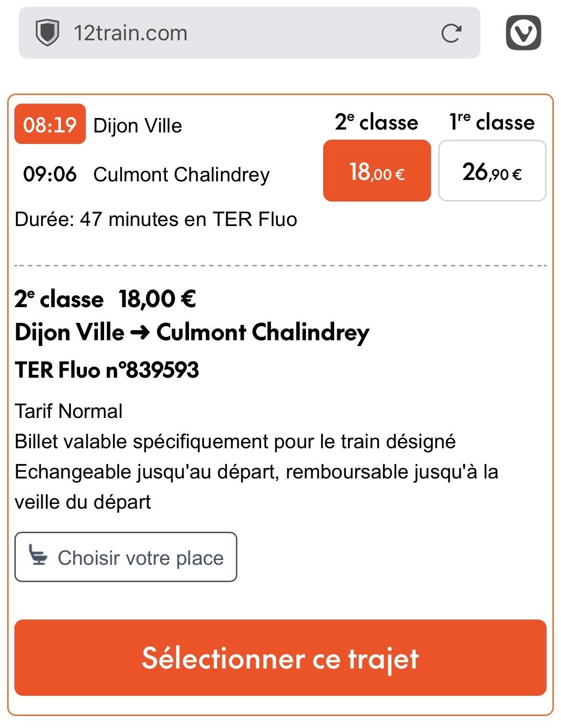Viewport: 561px width, 728px height.
Task: Open the Vivaldi menu icon
Action: (x=523, y=33)
